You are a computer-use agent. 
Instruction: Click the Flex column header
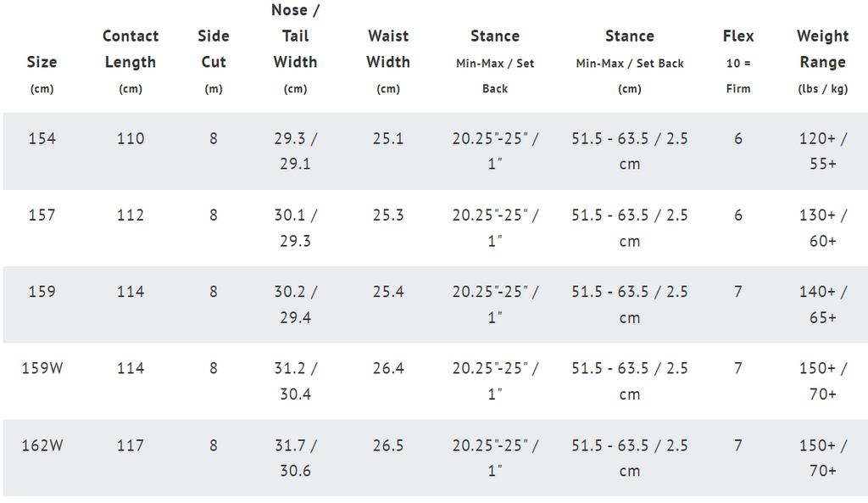[738, 61]
